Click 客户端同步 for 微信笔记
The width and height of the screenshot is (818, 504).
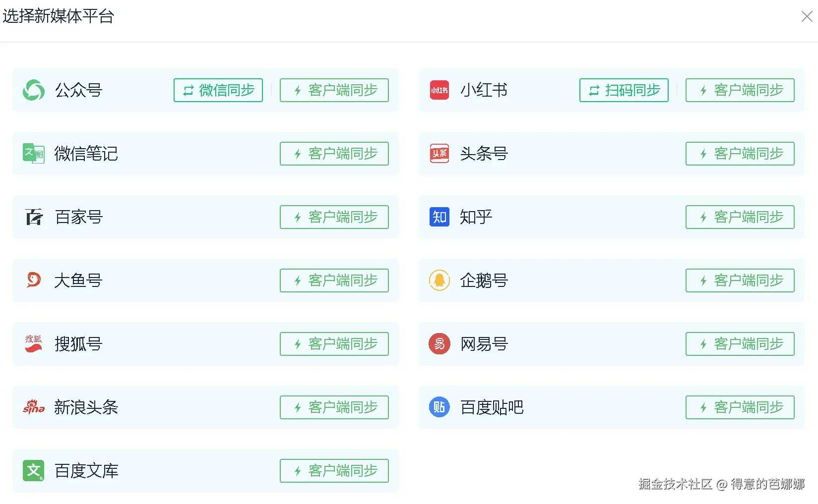(334, 154)
